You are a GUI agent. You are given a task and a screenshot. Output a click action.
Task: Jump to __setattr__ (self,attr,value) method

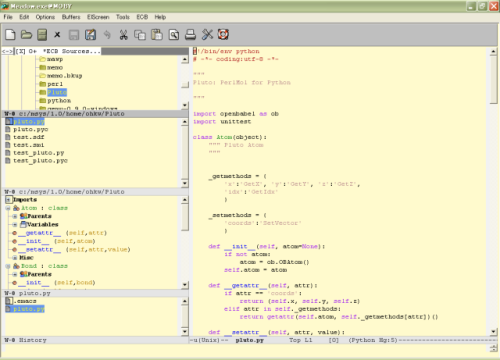pyautogui.click(x=74, y=249)
